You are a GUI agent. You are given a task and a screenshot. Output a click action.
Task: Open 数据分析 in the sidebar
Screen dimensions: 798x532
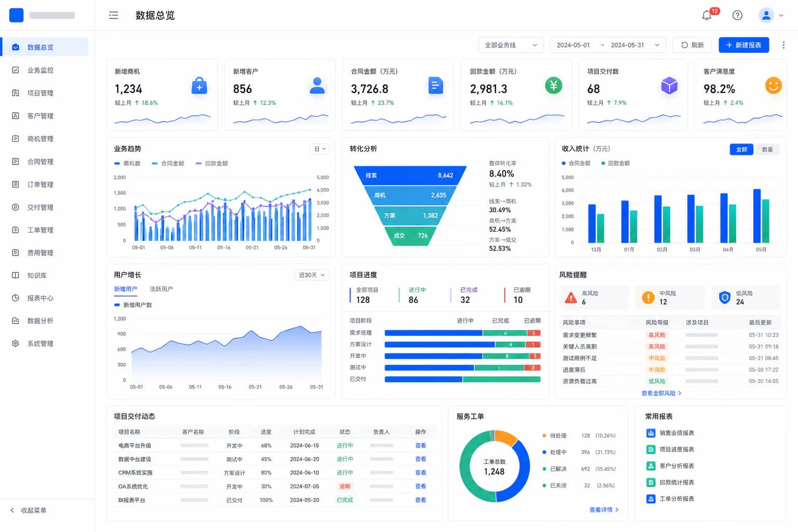pos(44,321)
